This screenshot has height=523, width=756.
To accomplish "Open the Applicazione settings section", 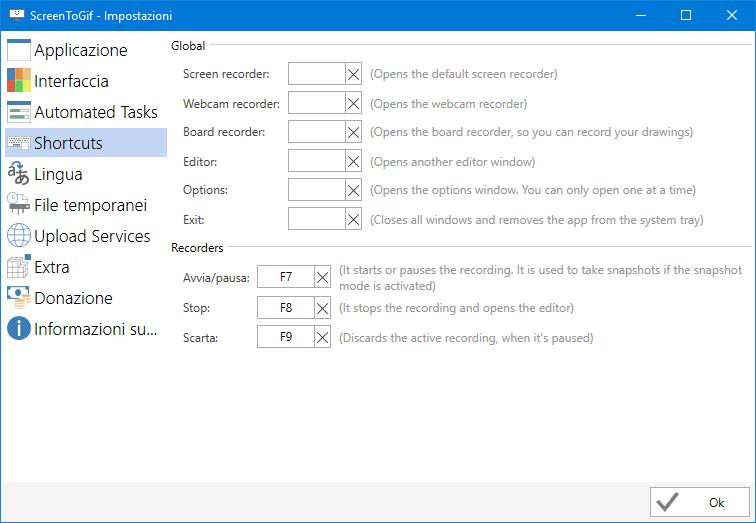I will [86, 50].
